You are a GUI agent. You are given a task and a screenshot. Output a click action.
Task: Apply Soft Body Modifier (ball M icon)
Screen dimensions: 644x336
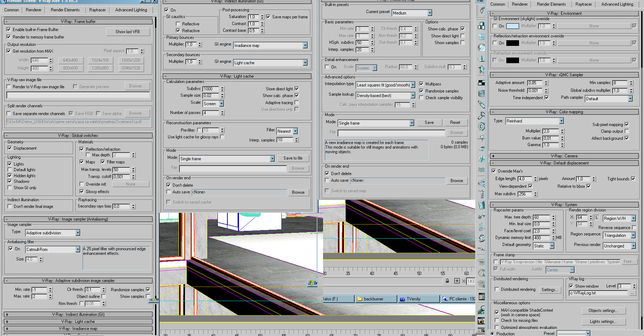tap(481, 273)
